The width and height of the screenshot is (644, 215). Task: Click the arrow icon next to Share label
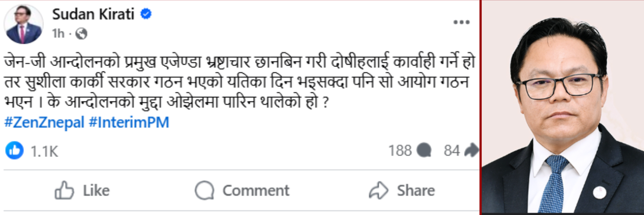click(x=379, y=190)
